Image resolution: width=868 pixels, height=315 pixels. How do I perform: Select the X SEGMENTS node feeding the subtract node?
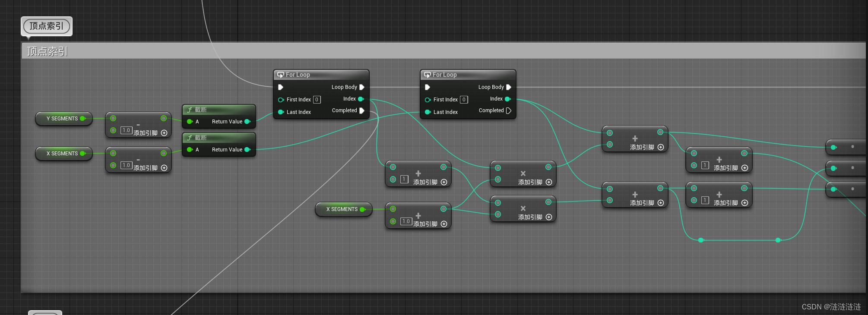pos(64,153)
